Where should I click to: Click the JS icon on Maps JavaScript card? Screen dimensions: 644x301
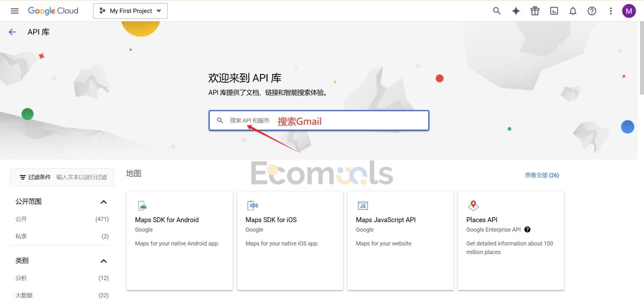tap(363, 206)
